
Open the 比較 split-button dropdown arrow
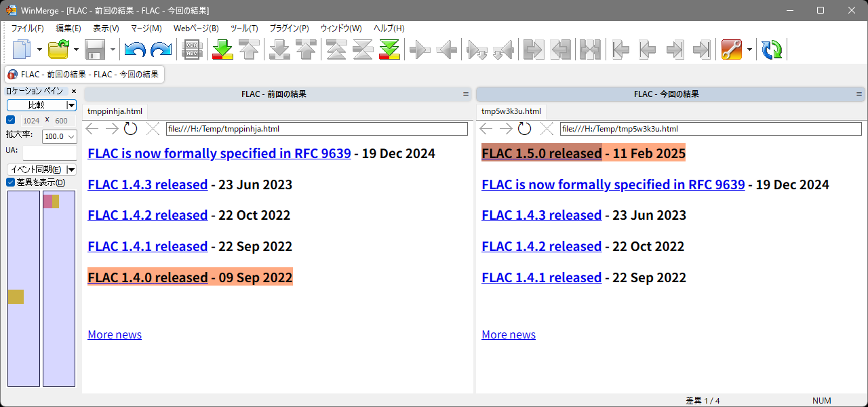pyautogui.click(x=71, y=105)
